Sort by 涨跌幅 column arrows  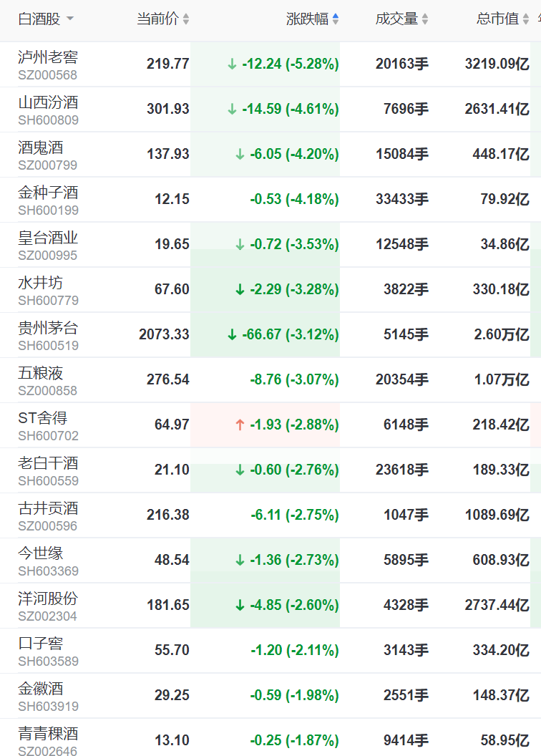pyautogui.click(x=336, y=20)
